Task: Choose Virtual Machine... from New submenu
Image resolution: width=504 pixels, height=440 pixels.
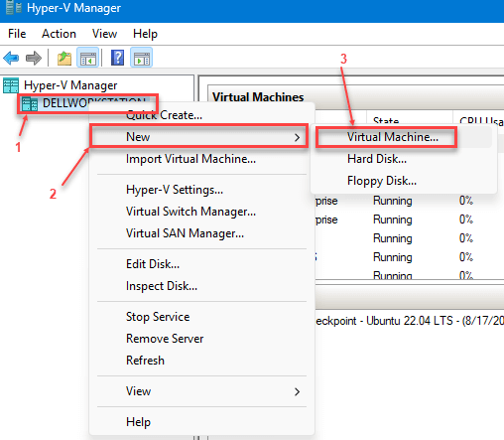Action: (x=393, y=137)
